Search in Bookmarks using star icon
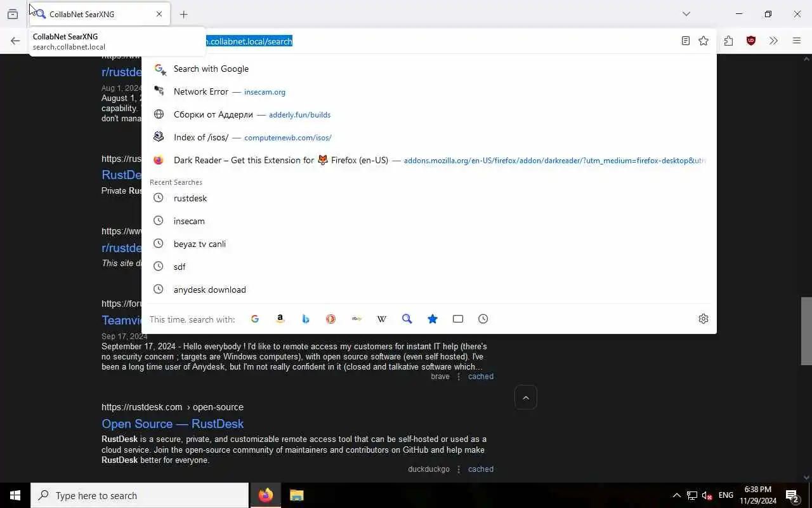 click(433, 319)
